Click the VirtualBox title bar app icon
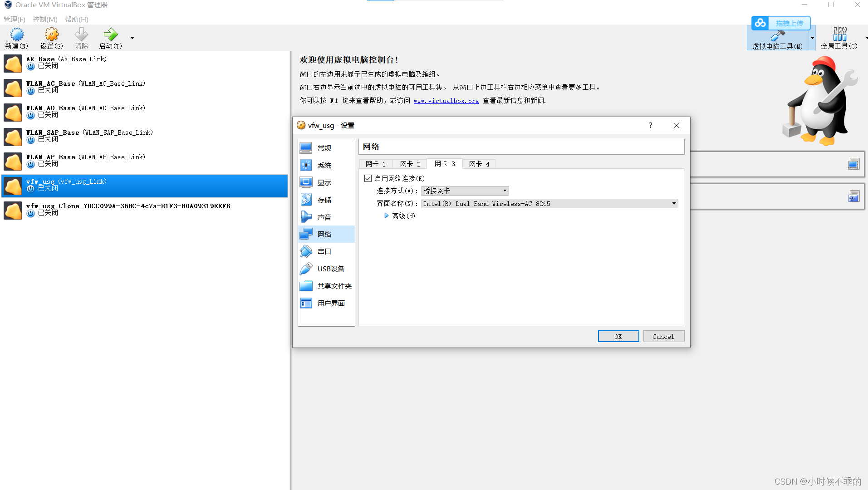The image size is (868, 490). 8,5
